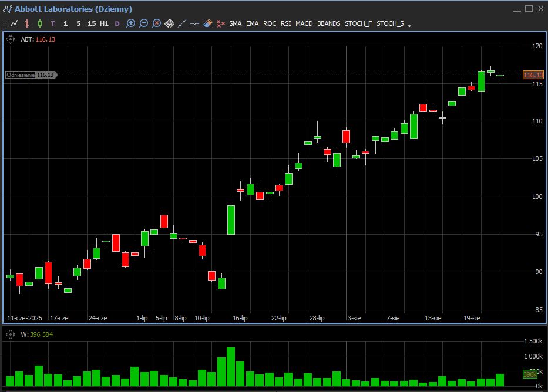The height and width of the screenshot is (392, 548).
Task: Select the trend line drawing tool
Action: click(182, 23)
